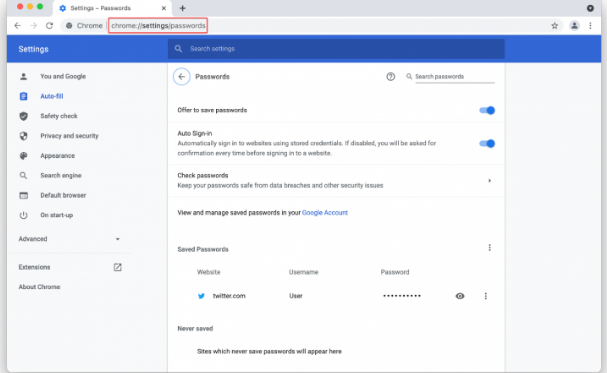The height and width of the screenshot is (373, 607).
Task: Select the Settings – Passwords tab
Action: [112, 8]
